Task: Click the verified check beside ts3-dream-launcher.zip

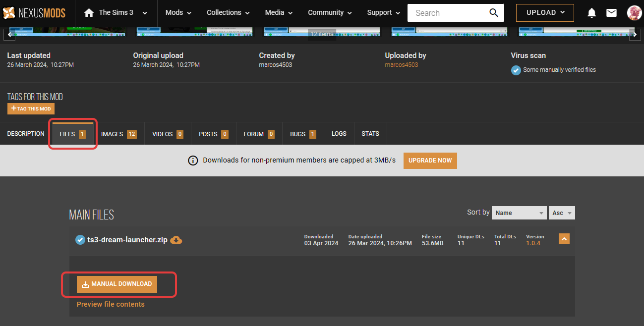Action: click(80, 240)
